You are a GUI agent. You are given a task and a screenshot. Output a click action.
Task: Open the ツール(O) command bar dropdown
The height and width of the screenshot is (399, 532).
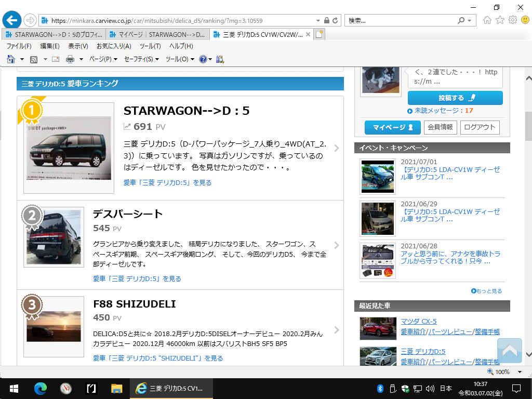point(180,59)
